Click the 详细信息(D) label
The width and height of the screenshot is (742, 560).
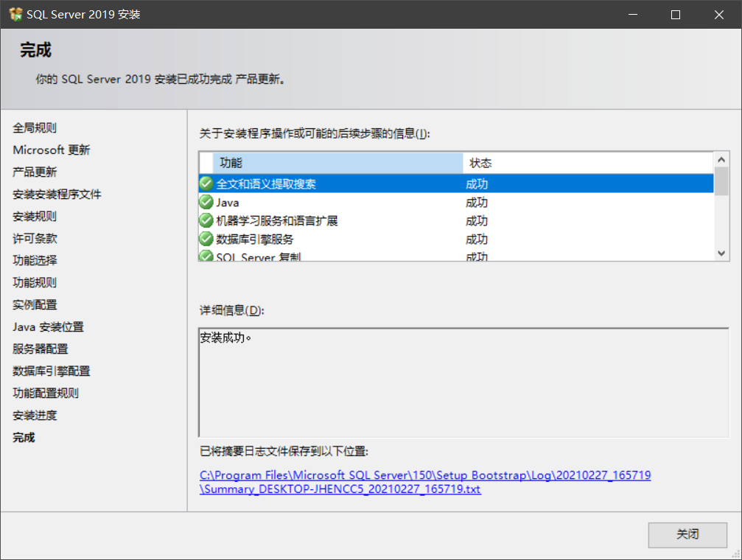pyautogui.click(x=232, y=310)
